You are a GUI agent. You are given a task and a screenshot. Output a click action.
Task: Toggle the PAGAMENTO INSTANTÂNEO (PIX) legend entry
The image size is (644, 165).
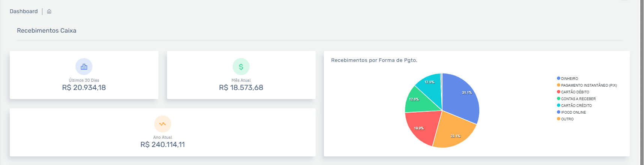(588, 85)
